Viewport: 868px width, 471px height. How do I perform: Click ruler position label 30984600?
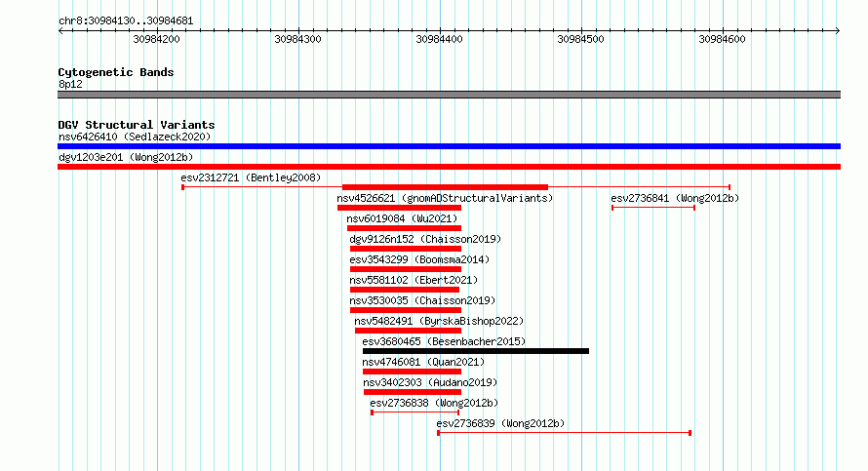coord(722,39)
